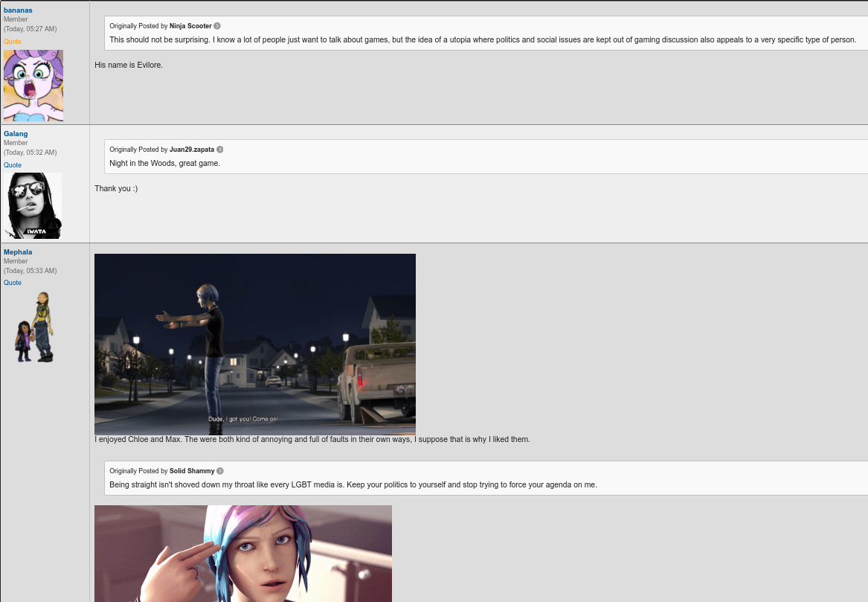Click the reply text "Thank you :)"
This screenshot has height=602, width=868.
(x=116, y=188)
